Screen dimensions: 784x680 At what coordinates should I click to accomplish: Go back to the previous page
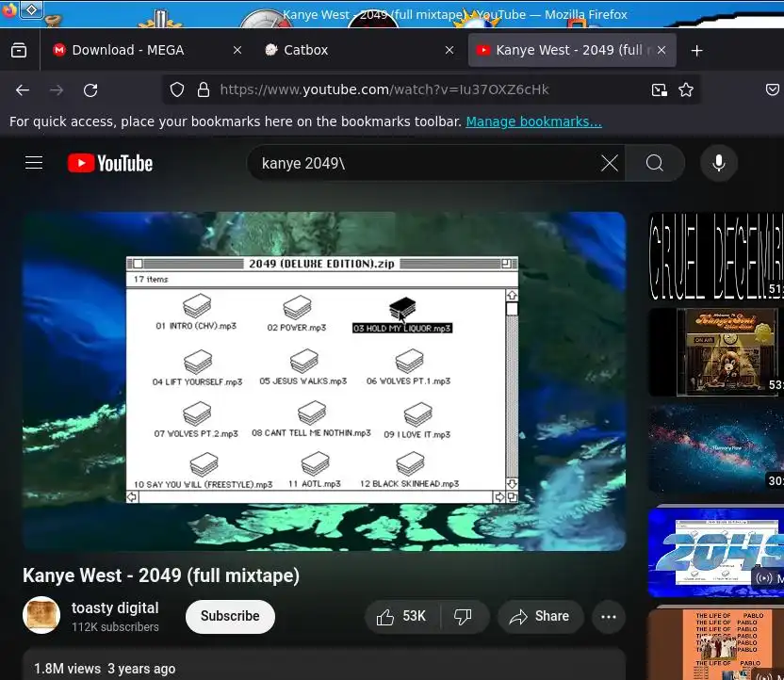pos(23,89)
